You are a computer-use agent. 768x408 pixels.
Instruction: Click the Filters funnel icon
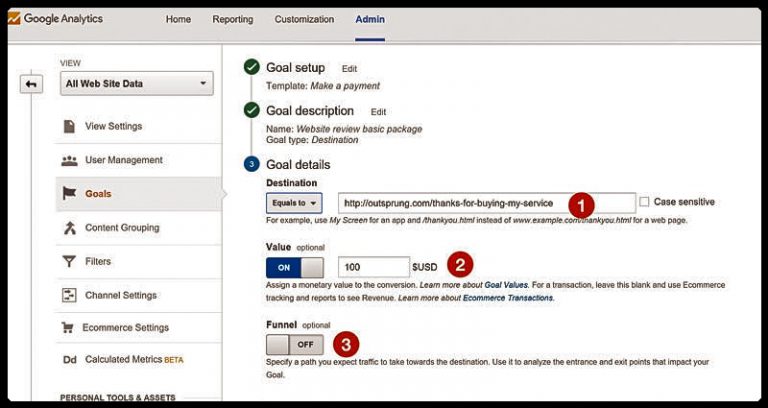tap(69, 262)
